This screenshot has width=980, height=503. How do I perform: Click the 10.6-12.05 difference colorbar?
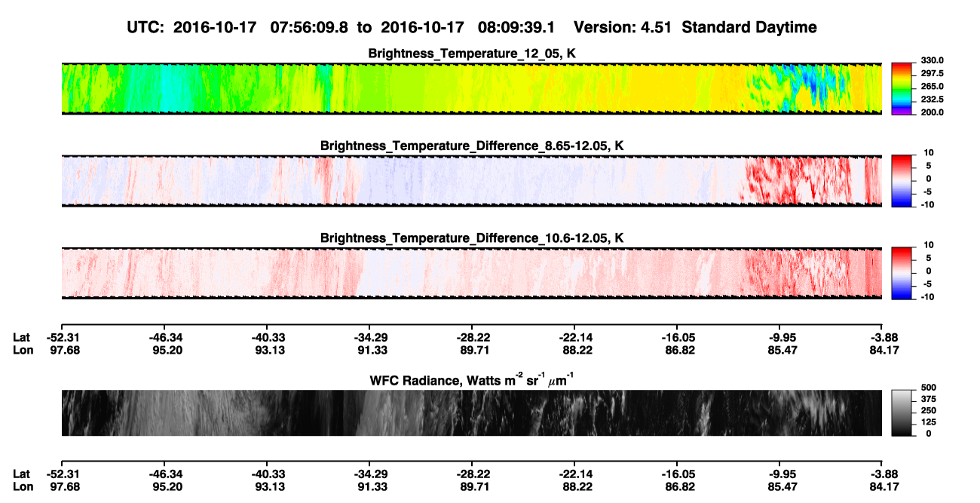[x=900, y=274]
